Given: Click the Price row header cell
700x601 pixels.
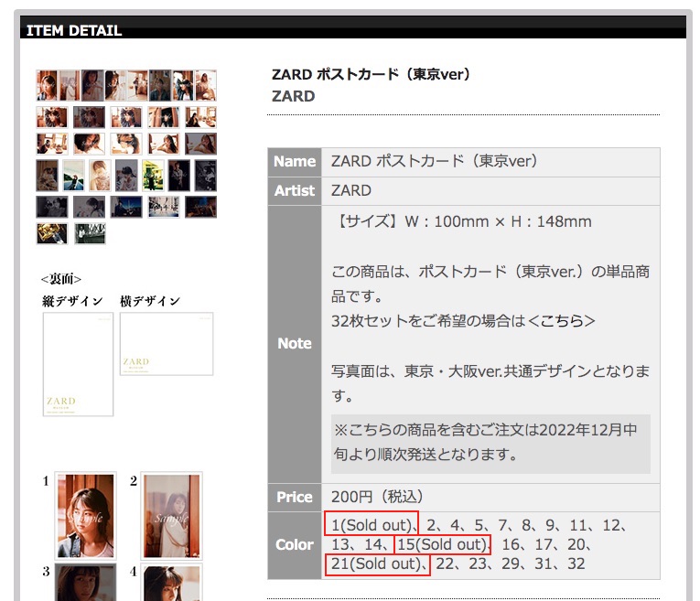Looking at the screenshot, I should coord(295,497).
